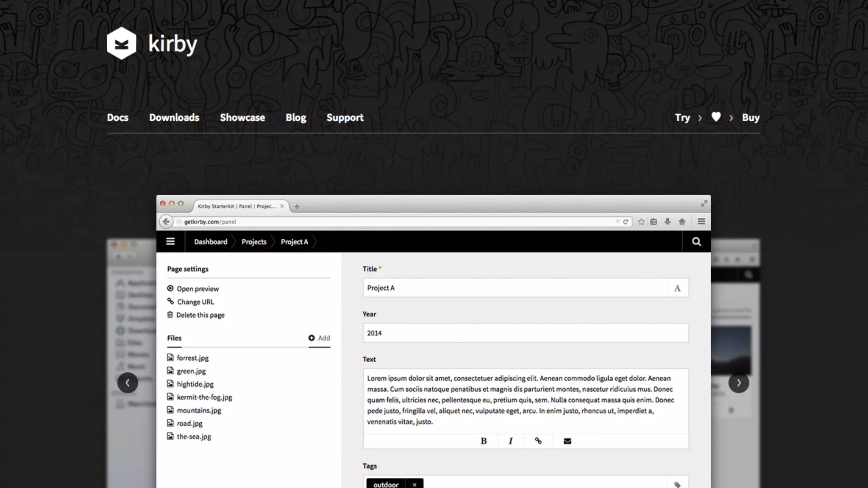Image resolution: width=868 pixels, height=488 pixels.
Task: Advance to next slide arrow
Action: click(739, 383)
